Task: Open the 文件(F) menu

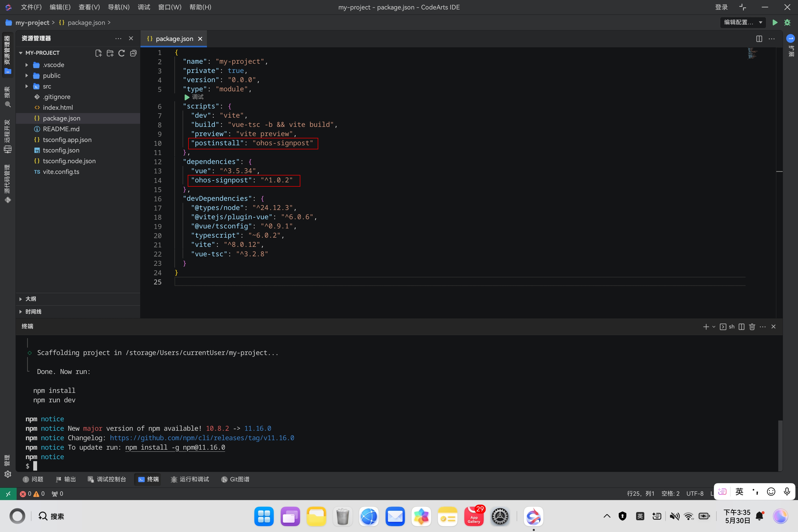Action: 31,7
